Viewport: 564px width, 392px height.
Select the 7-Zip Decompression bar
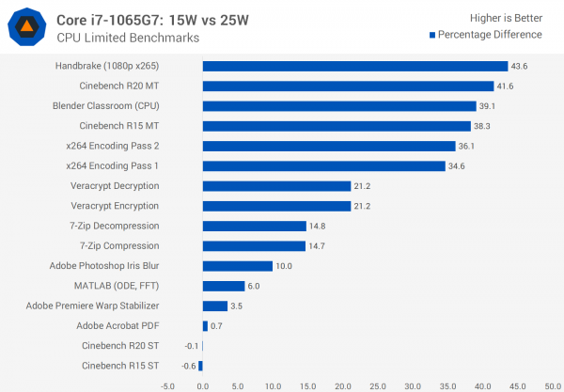(x=255, y=227)
